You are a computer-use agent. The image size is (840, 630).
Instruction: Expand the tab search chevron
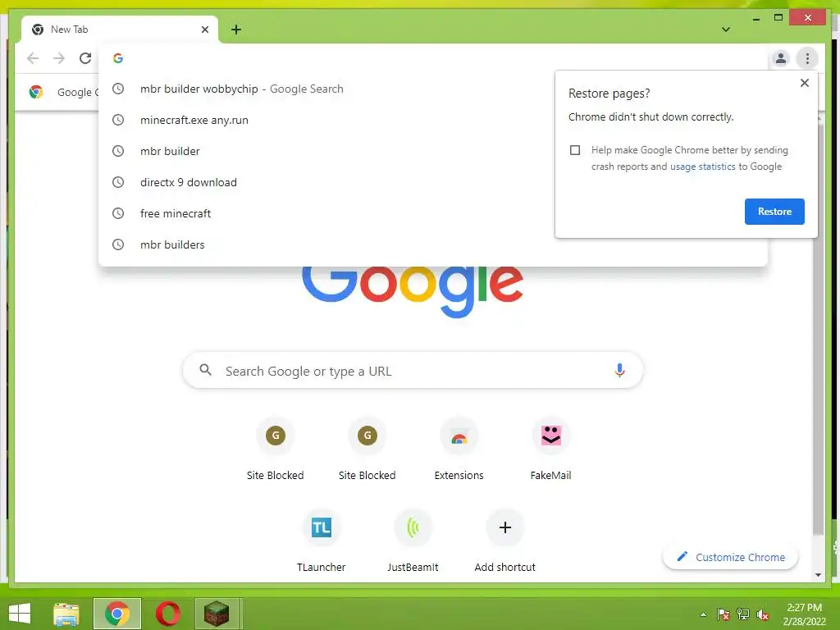[725, 30]
